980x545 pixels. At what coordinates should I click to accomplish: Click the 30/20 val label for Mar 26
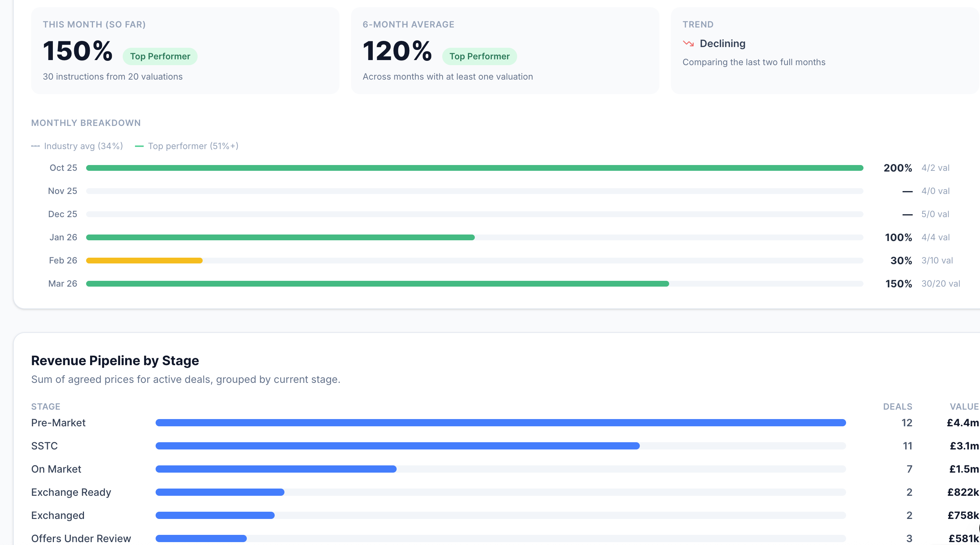941,283
